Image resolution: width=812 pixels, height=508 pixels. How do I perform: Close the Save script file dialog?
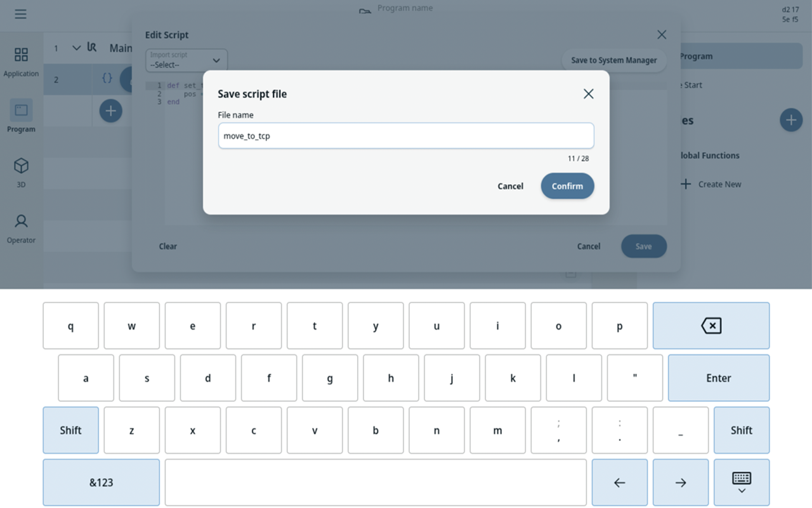[x=588, y=94]
